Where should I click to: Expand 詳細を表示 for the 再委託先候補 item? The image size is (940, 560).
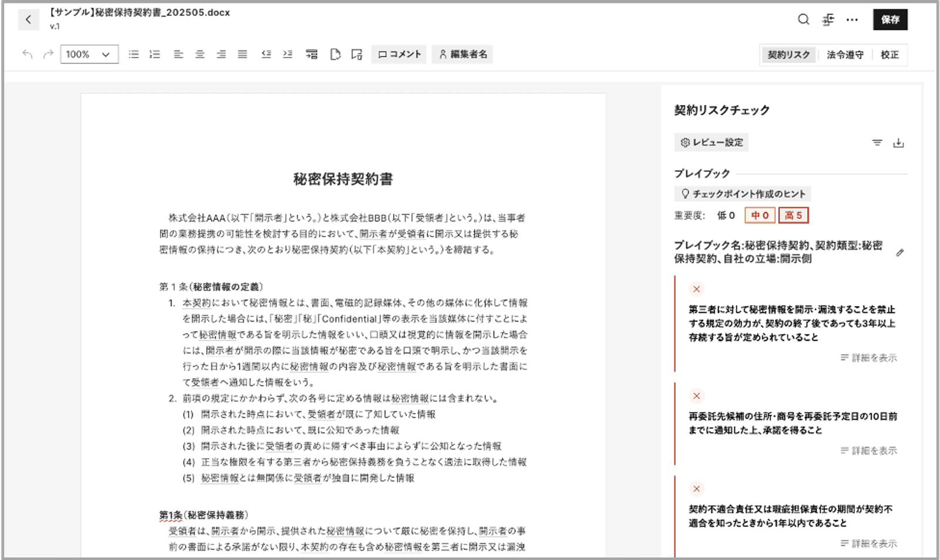tap(868, 450)
